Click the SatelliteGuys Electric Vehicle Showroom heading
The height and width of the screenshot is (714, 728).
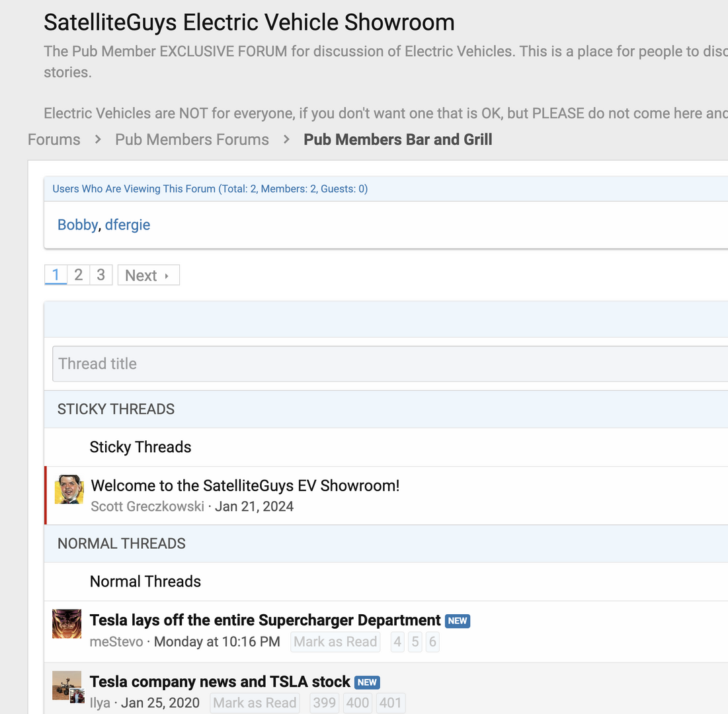click(x=249, y=22)
